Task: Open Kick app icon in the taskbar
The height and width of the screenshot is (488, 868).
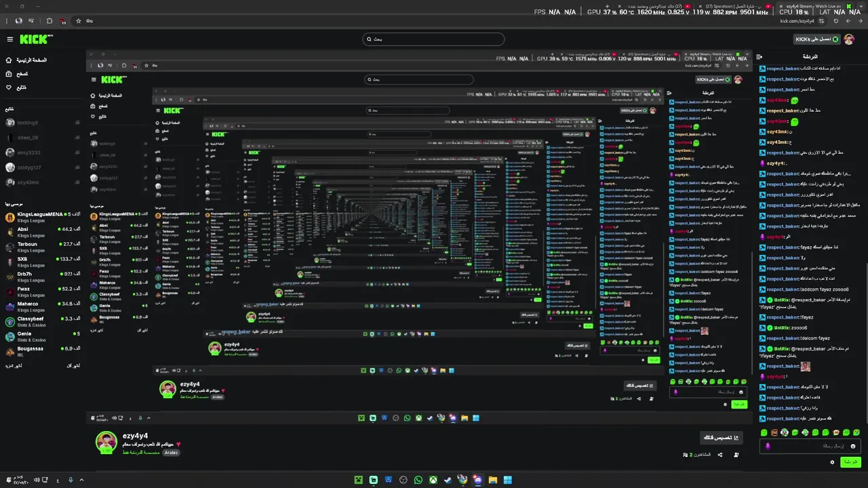Action: coord(373,480)
